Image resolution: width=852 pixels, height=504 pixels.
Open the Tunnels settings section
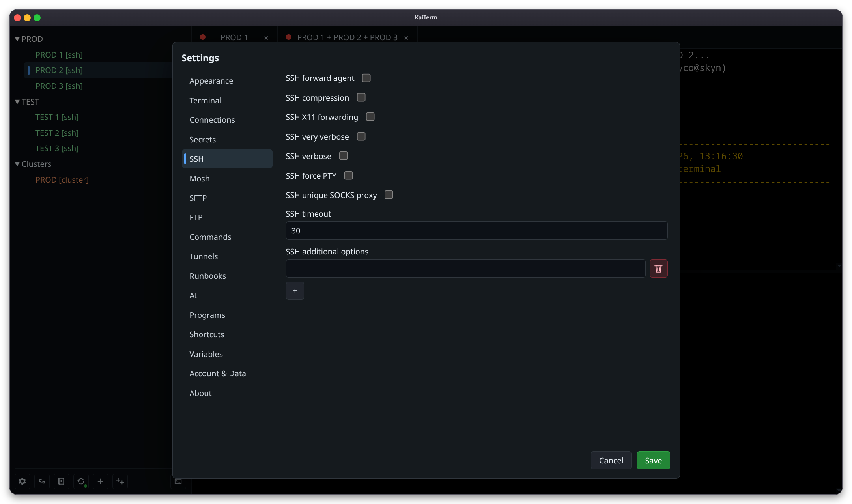(227, 256)
